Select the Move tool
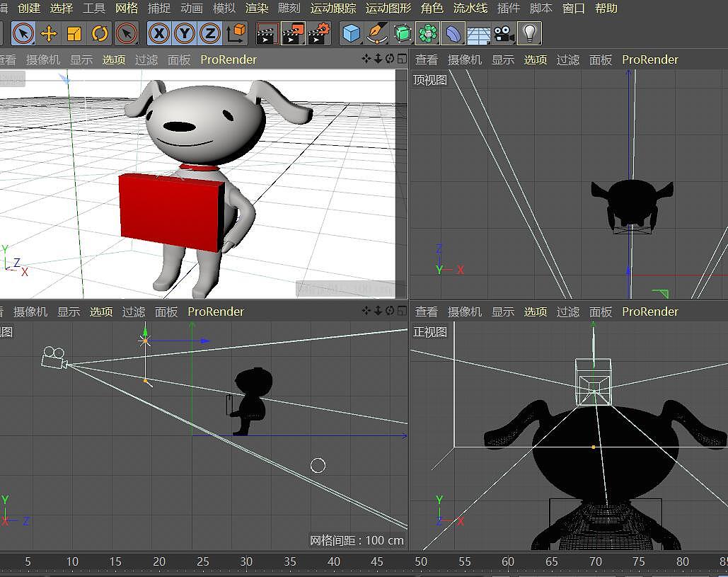This screenshot has height=577, width=728. (49, 33)
